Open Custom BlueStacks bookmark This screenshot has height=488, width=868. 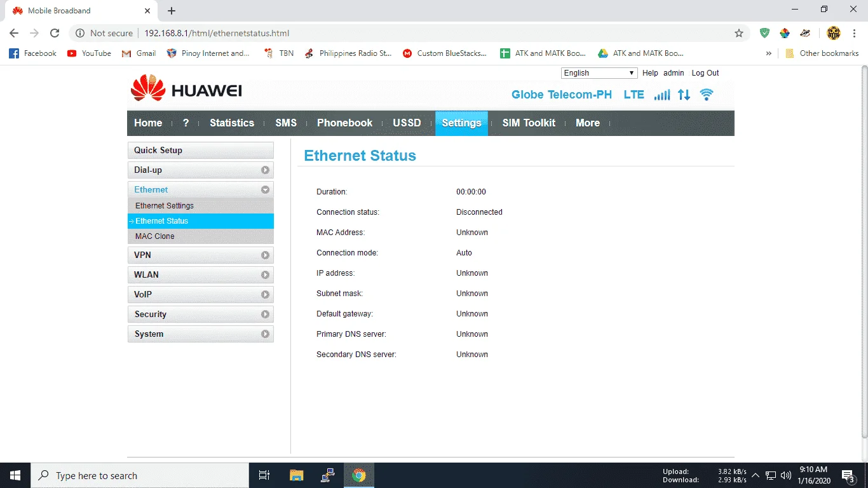coord(445,53)
